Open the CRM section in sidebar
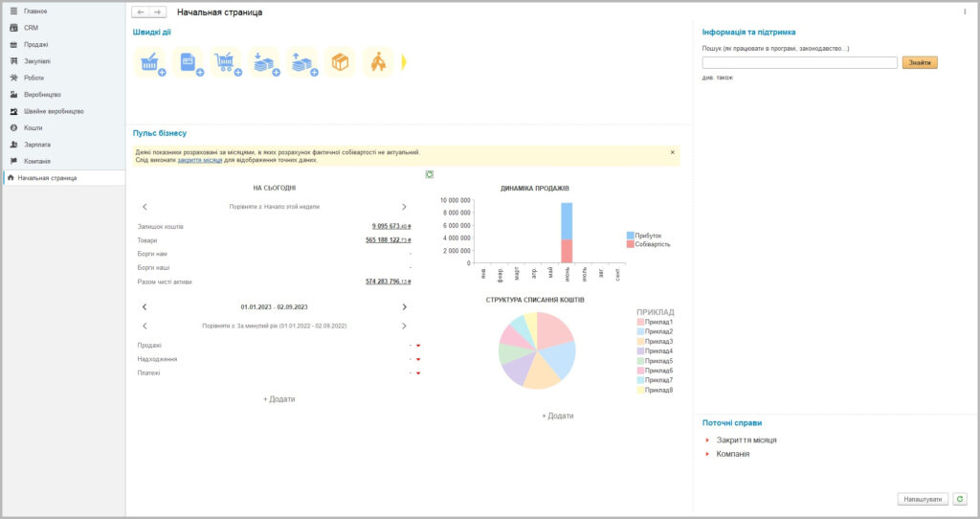The width and height of the screenshot is (980, 519). 31,28
